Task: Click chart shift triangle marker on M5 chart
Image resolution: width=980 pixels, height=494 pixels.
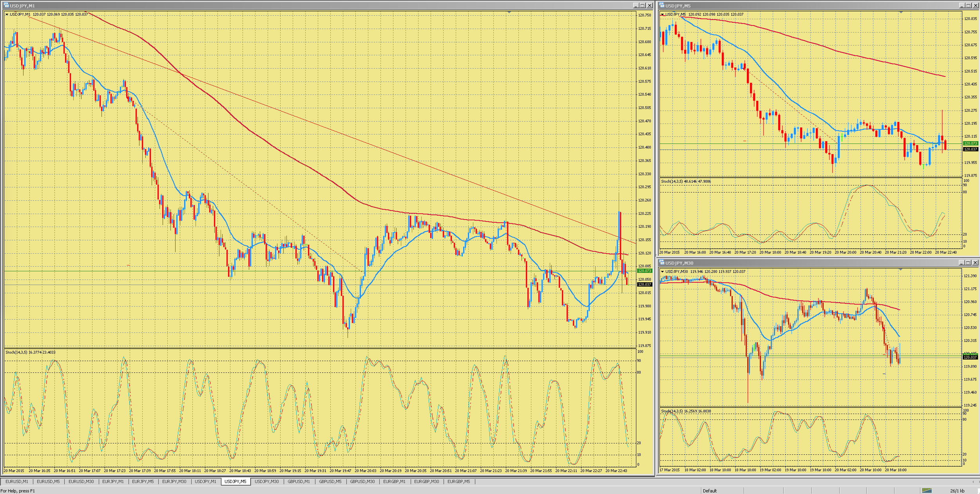Action: pos(901,13)
